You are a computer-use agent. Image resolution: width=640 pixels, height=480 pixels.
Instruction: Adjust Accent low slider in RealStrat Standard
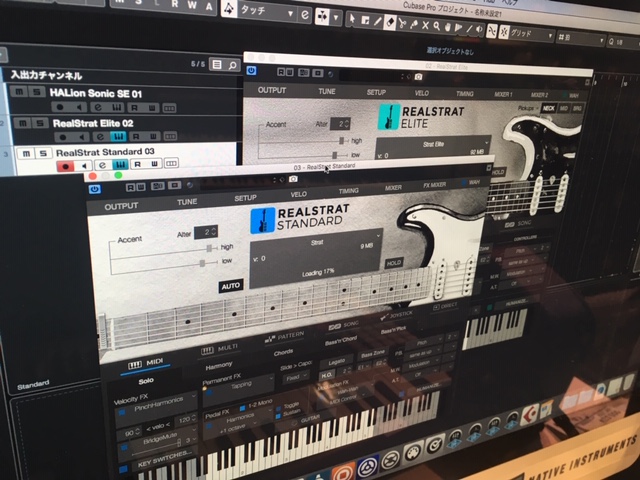tap(202, 263)
